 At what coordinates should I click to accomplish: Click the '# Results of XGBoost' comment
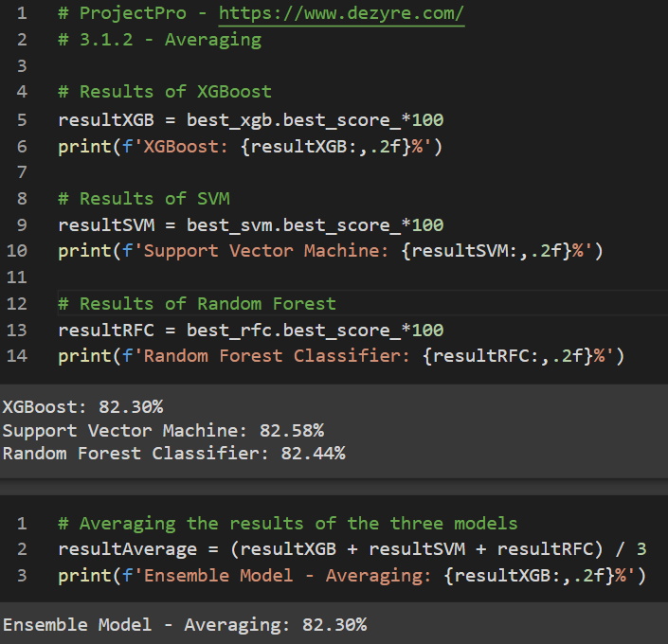165,92
